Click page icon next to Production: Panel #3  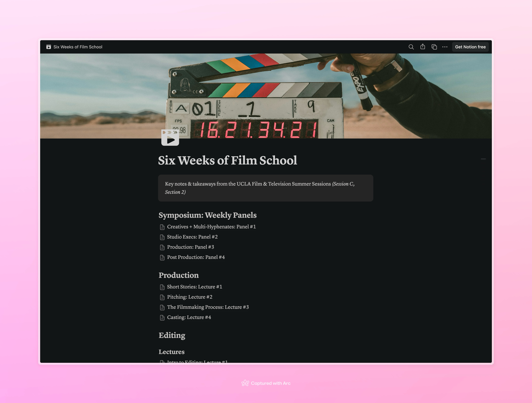(x=162, y=247)
